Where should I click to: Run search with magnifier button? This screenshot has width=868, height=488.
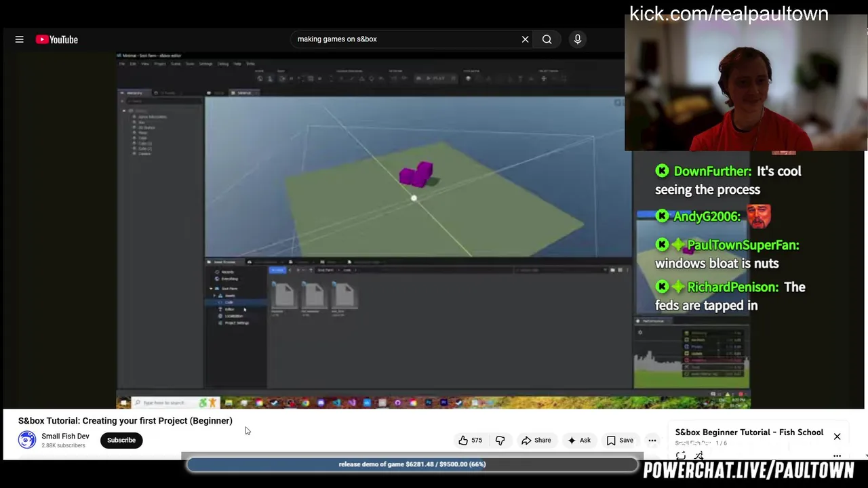[547, 39]
